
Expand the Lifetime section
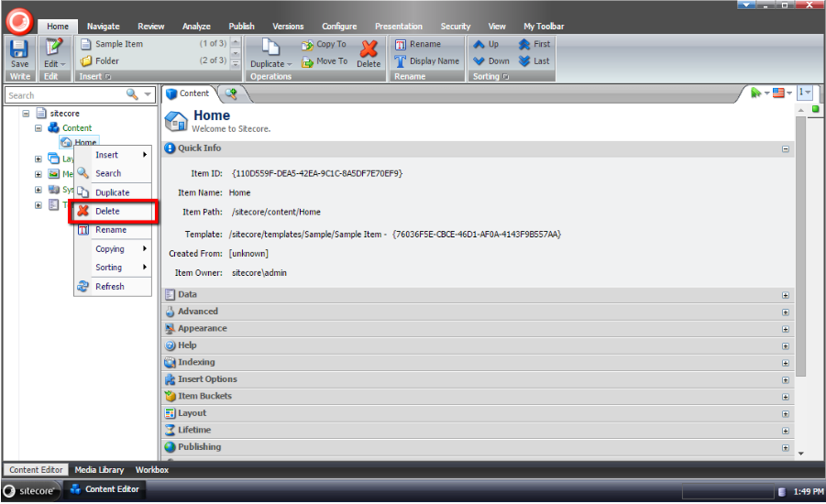(786, 431)
